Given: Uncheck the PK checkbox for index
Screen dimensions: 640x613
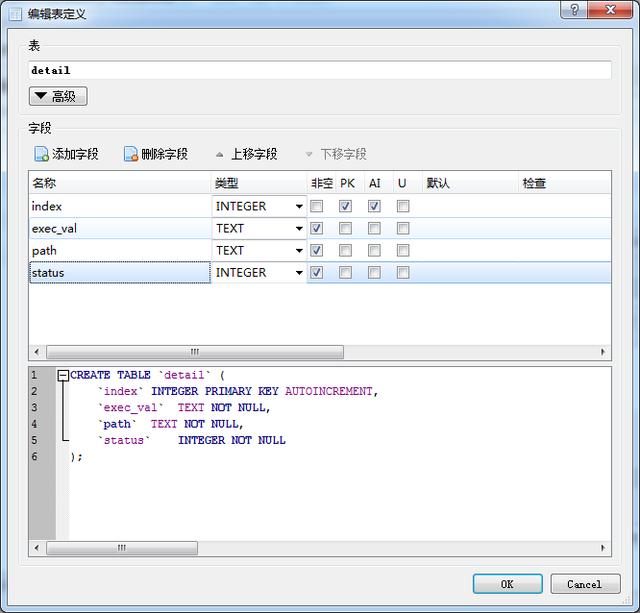Looking at the screenshot, I should [345, 206].
